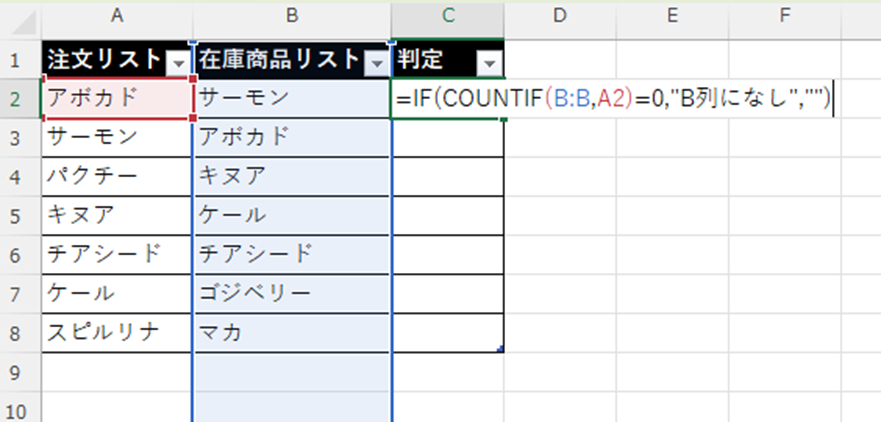Open the 判定 filter dropdown

point(489,63)
